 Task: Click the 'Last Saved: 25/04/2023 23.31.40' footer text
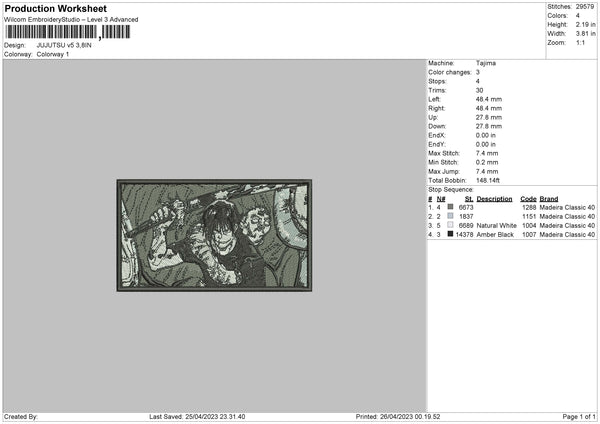click(x=197, y=417)
